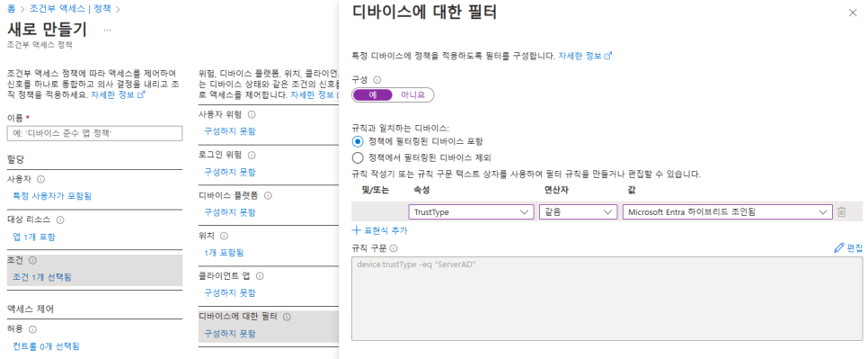Open 앱 1개 포함 target resources
The height and width of the screenshot is (359, 868).
(34, 237)
